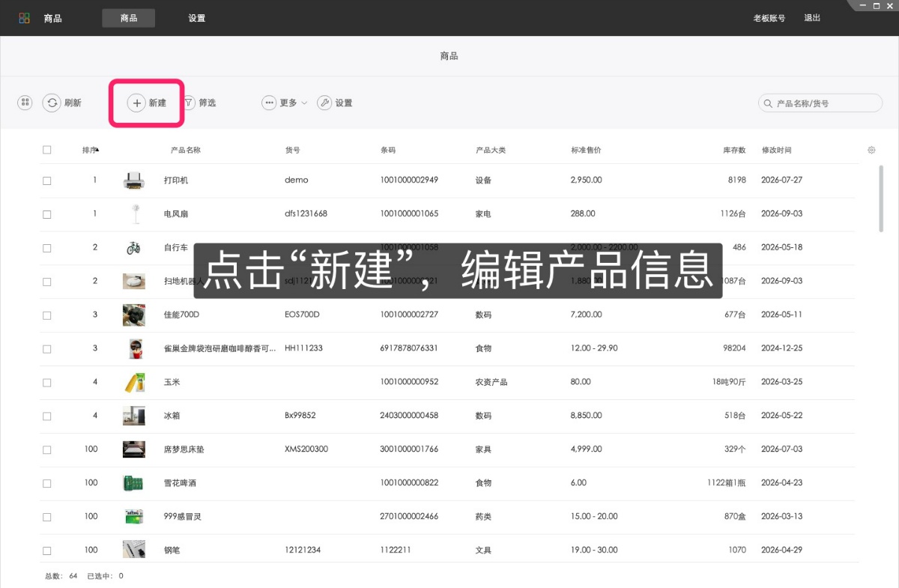
Task: Click item number dfs1231668
Action: (306, 213)
